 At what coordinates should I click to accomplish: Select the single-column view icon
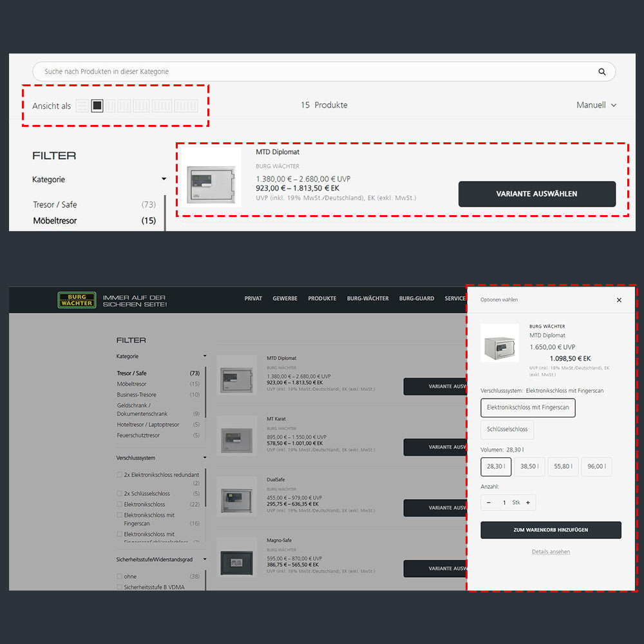click(97, 106)
